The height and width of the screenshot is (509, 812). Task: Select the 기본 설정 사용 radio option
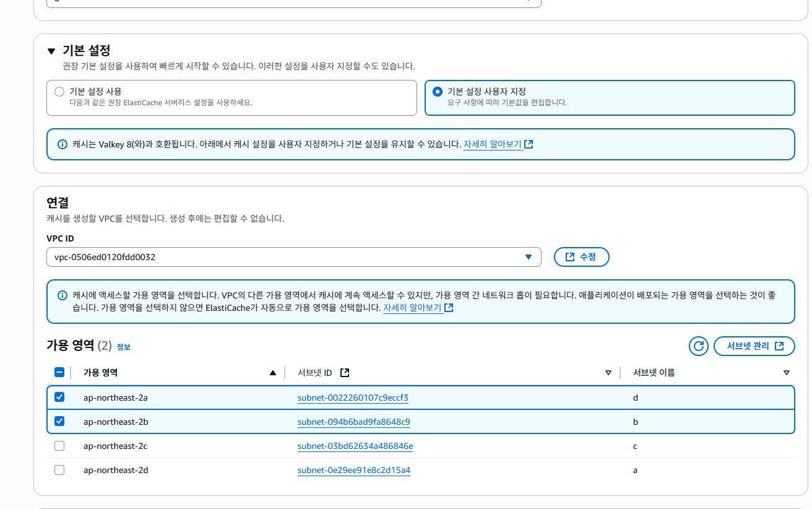click(x=59, y=92)
